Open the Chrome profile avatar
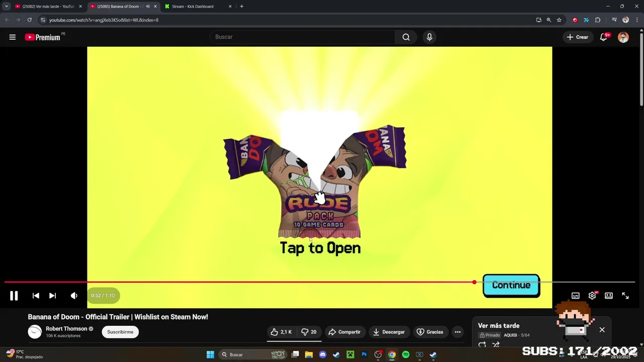 point(625,20)
